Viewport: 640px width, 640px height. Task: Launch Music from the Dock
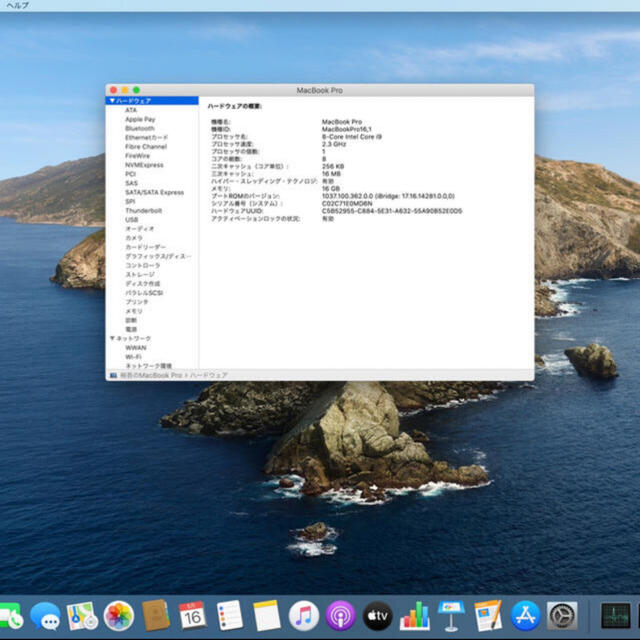pyautogui.click(x=304, y=616)
